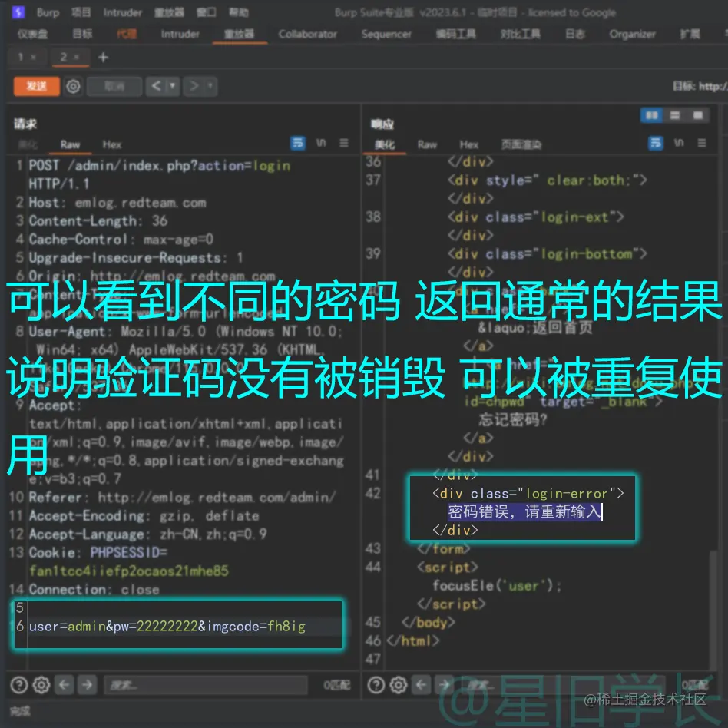The image size is (728, 728).
Task: Open Repeater send settings gear icon
Action: coord(73,86)
